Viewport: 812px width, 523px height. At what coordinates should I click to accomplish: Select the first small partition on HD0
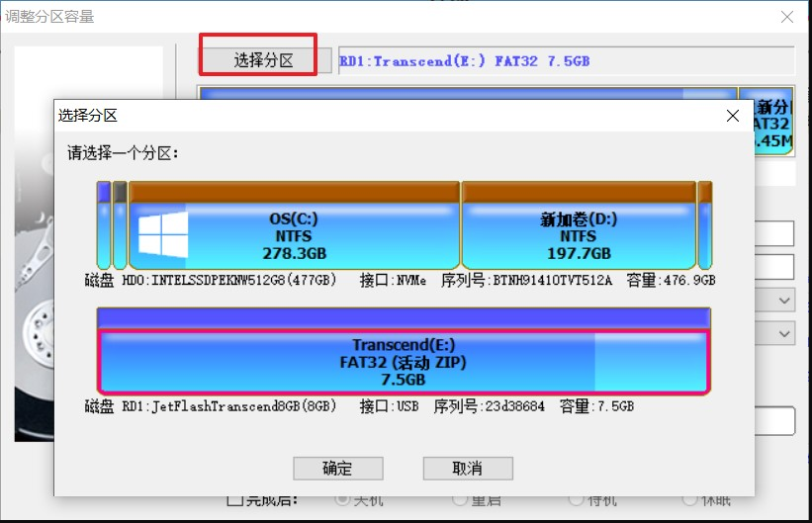tap(104, 227)
